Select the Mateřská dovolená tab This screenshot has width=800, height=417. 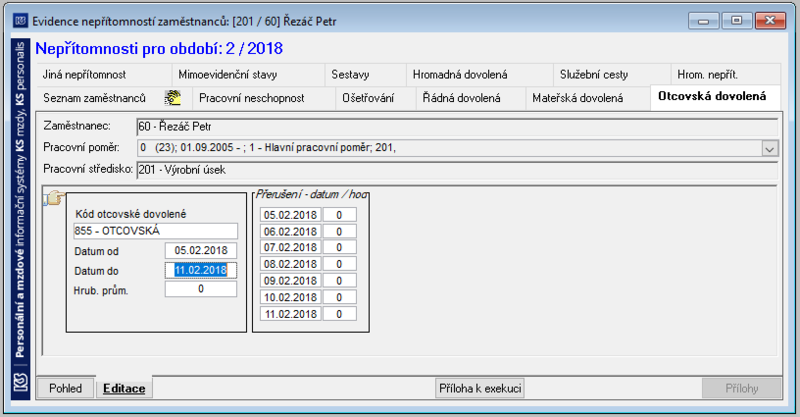(588, 98)
